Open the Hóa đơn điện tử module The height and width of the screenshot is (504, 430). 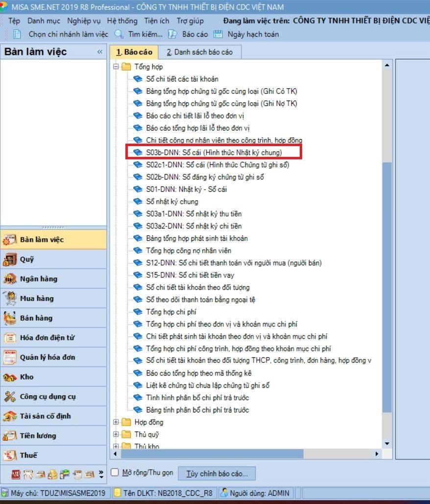(x=53, y=338)
